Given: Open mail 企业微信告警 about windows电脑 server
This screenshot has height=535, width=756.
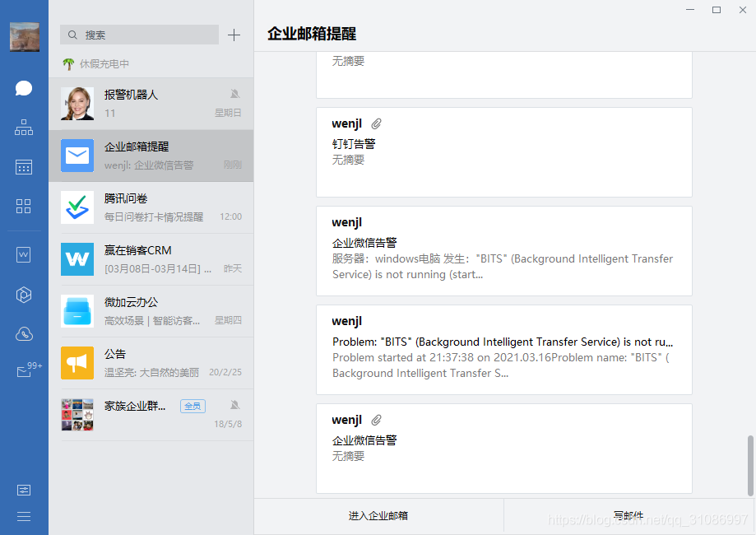Looking at the screenshot, I should (503, 251).
